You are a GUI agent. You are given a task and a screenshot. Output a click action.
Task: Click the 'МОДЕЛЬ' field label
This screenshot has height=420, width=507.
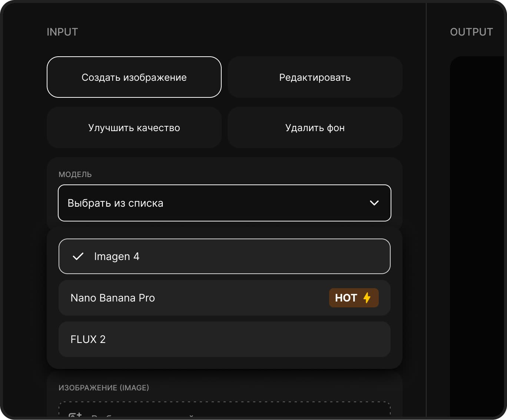[75, 174]
